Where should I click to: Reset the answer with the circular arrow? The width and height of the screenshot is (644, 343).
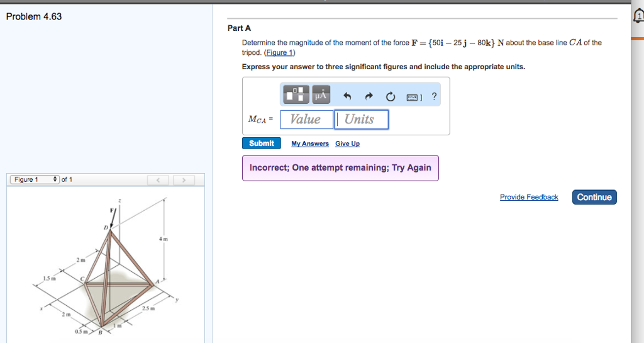pos(390,97)
